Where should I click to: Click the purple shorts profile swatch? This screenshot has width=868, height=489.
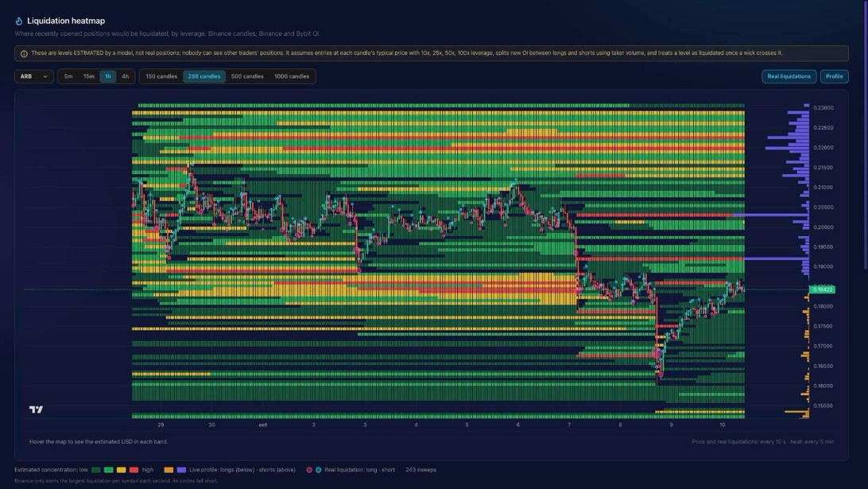[181, 470]
